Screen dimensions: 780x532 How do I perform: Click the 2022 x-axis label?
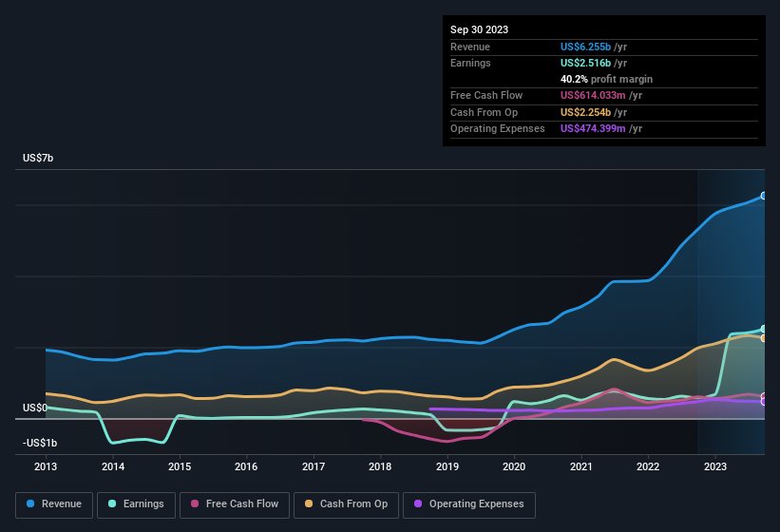click(x=648, y=466)
